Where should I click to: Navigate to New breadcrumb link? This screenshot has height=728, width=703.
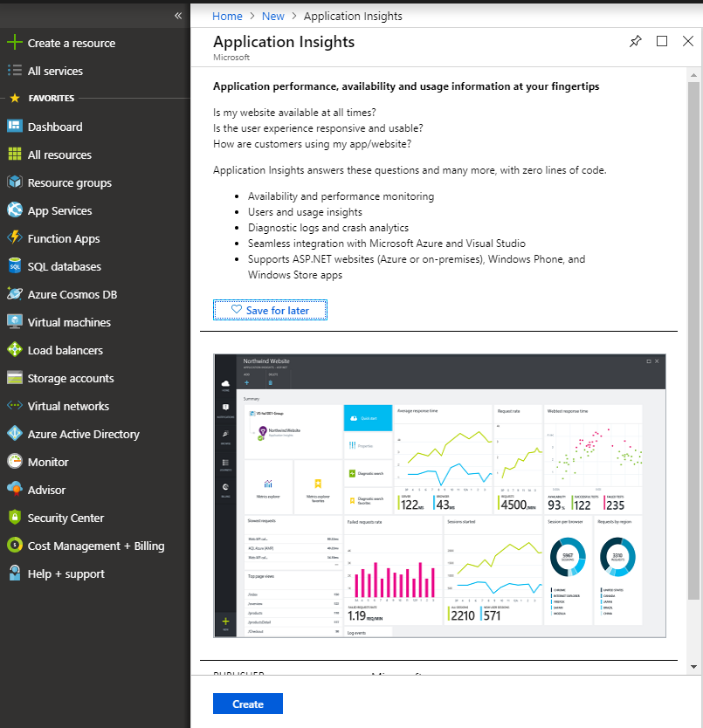point(272,17)
